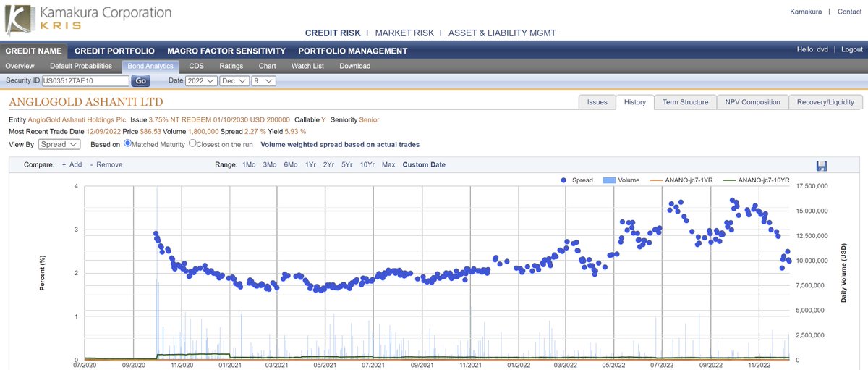Click the Kamakura Corporation logo
The width and height of the screenshot is (868, 370).
coord(88,18)
